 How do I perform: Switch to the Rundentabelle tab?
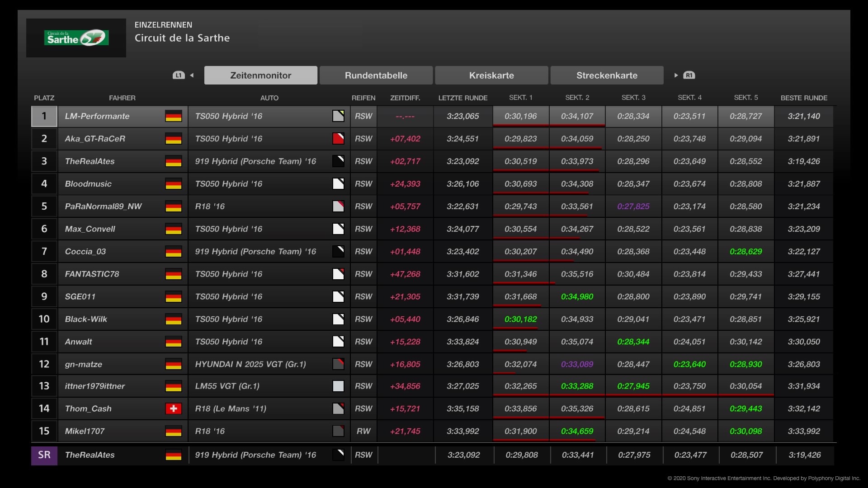pos(376,75)
